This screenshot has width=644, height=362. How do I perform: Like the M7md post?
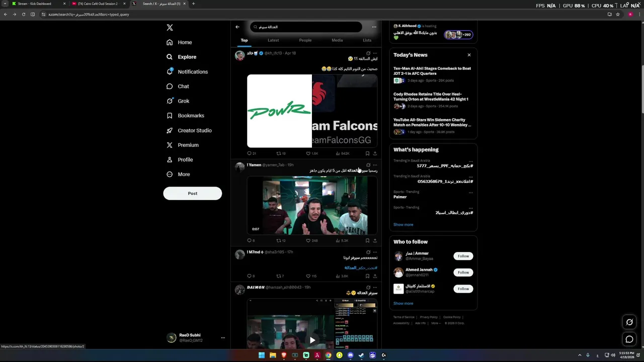point(311,276)
